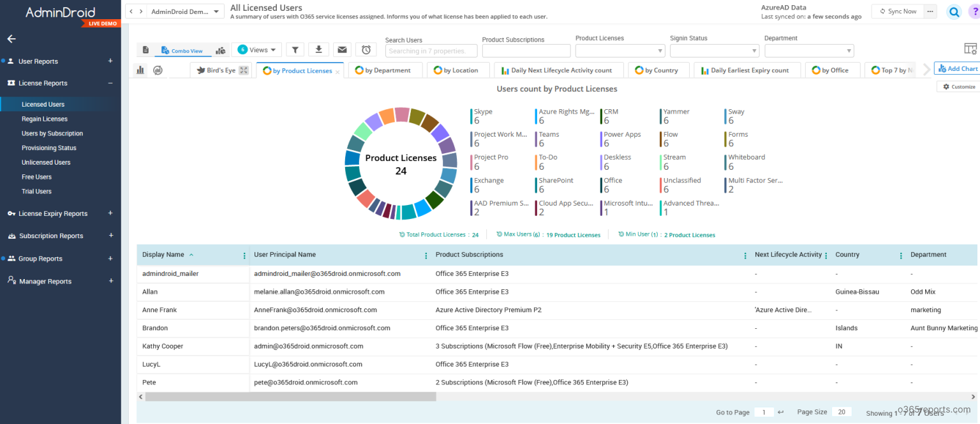Open Signin Status filter dropdown
Image resolution: width=980 pixels, height=424 pixels.
coord(714,50)
